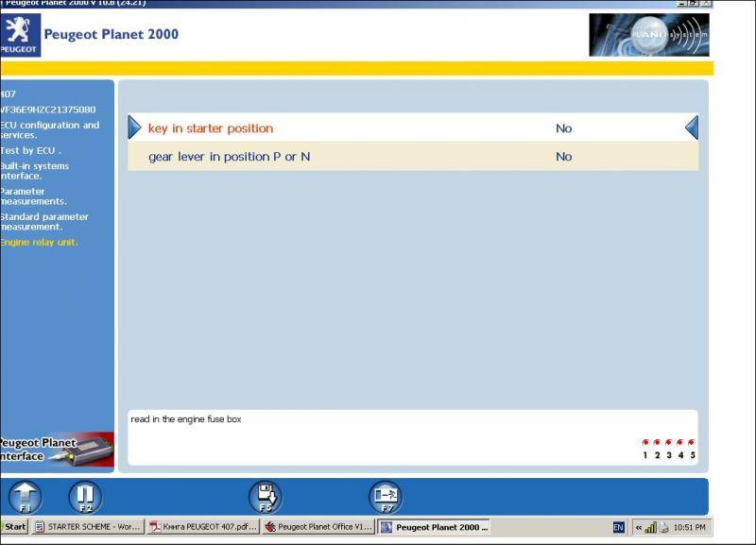
Task: Click the left blue arrow row marker
Action: point(134,128)
